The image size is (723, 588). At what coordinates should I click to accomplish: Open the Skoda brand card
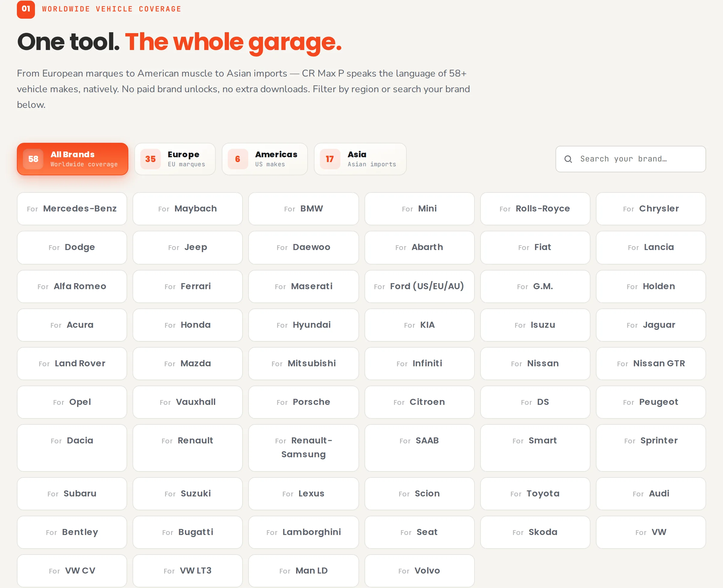point(535,532)
